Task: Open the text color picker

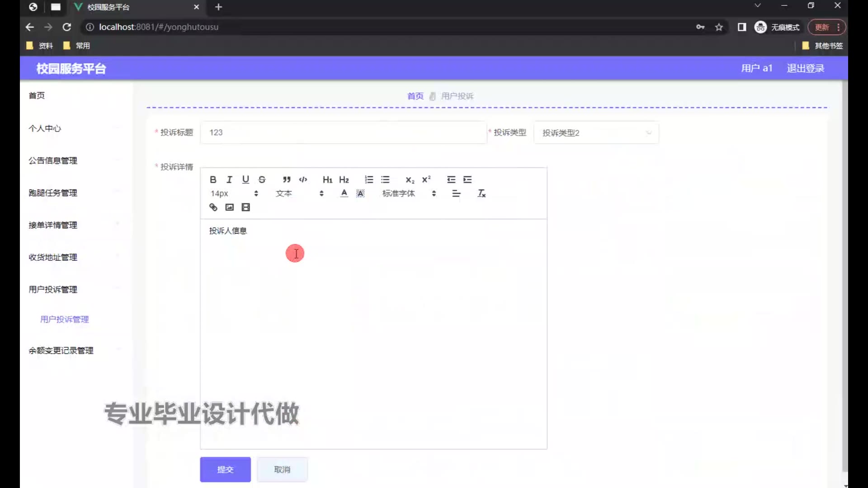Action: (x=344, y=193)
